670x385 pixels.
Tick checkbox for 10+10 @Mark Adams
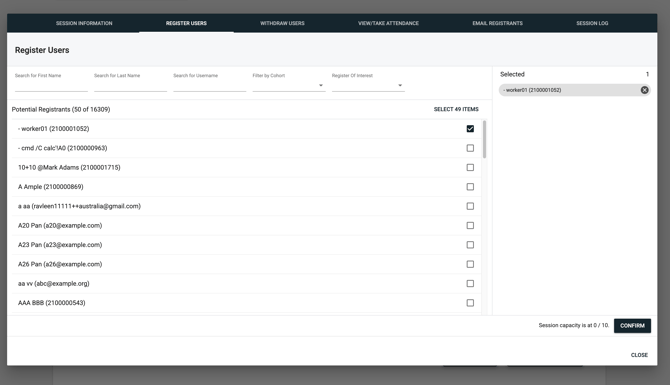click(x=470, y=168)
